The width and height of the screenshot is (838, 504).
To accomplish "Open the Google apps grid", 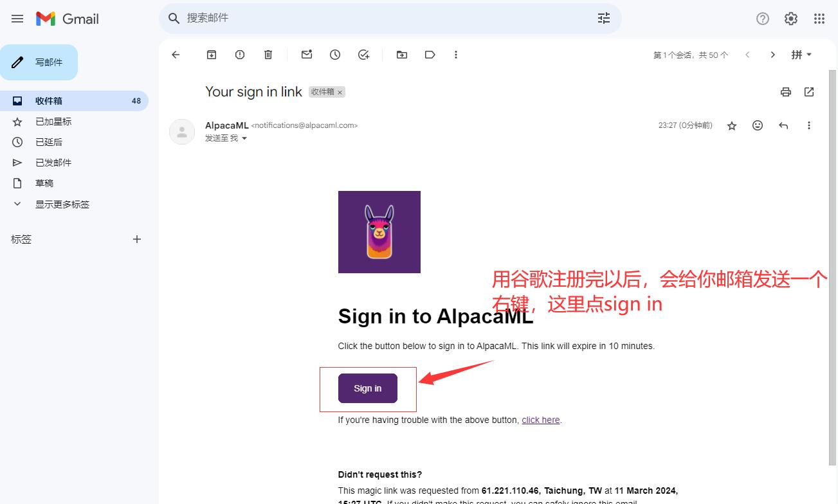I will point(819,19).
